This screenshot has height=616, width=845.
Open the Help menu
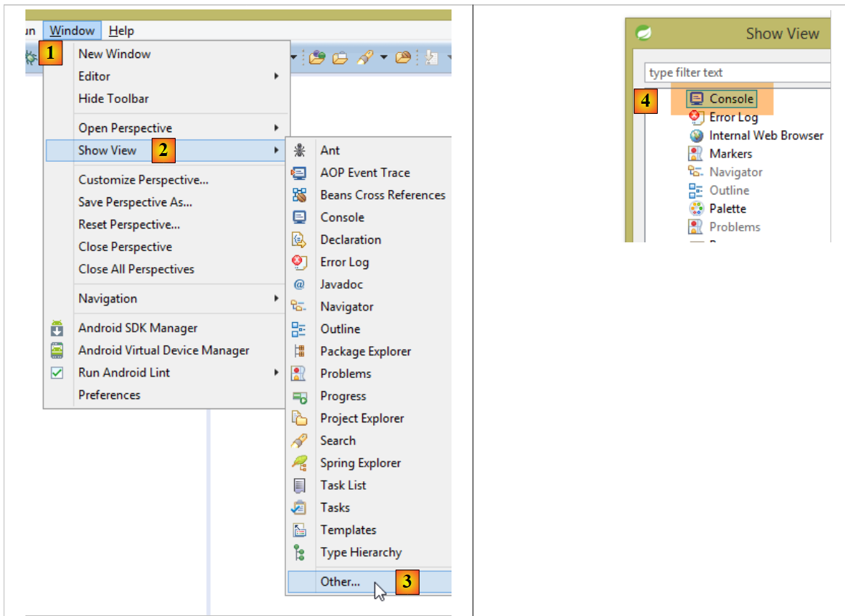[121, 30]
